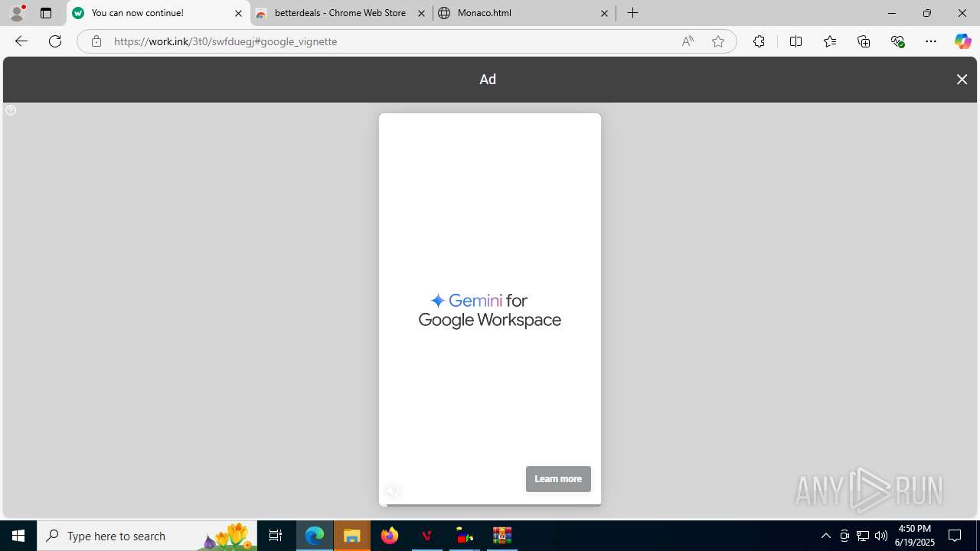Viewport: 980px width, 551px height.
Task: Open the Windows Start menu
Action: point(18,536)
